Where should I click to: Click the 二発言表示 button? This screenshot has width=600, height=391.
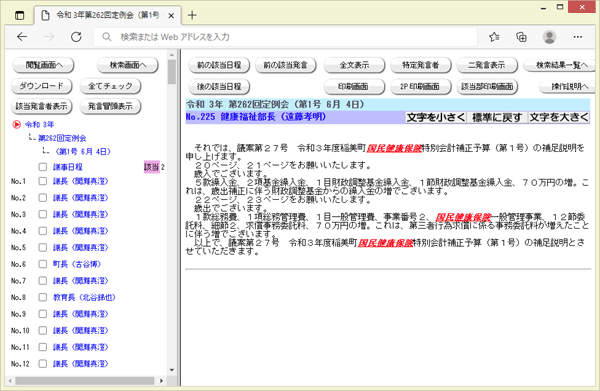click(487, 65)
